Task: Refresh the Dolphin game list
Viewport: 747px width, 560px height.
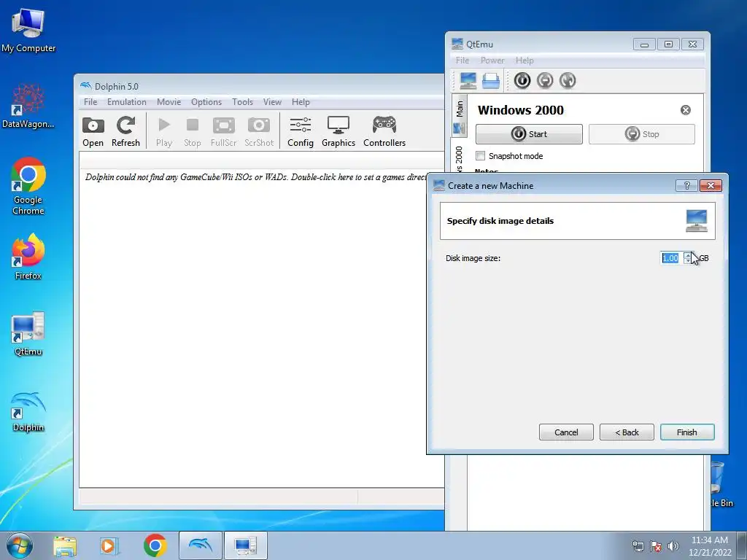Action: click(x=125, y=131)
